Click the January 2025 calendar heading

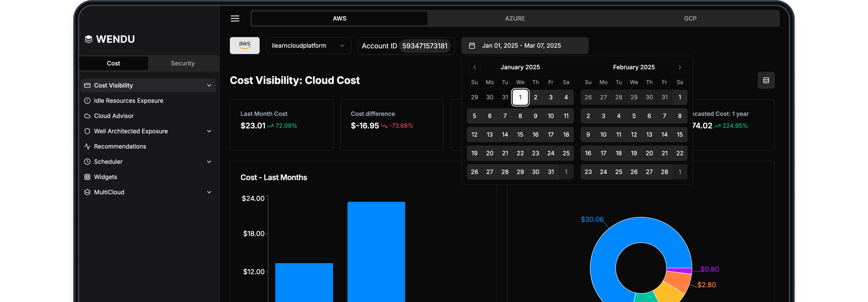(520, 67)
